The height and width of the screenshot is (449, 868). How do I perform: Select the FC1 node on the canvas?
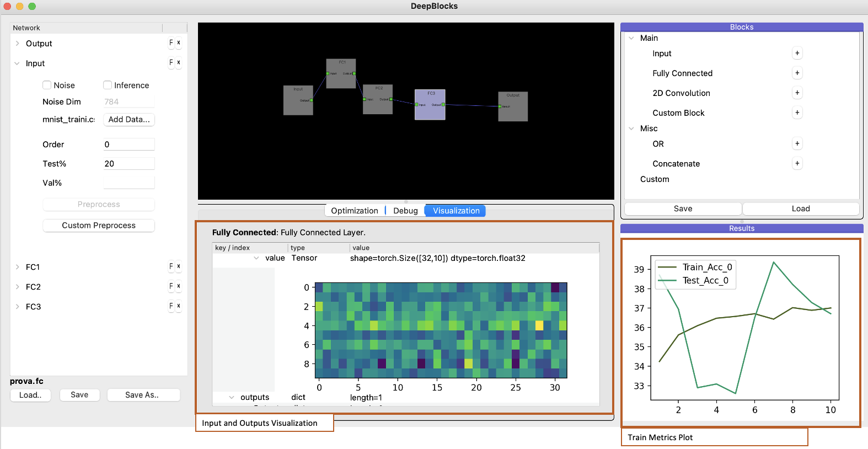pyautogui.click(x=341, y=73)
